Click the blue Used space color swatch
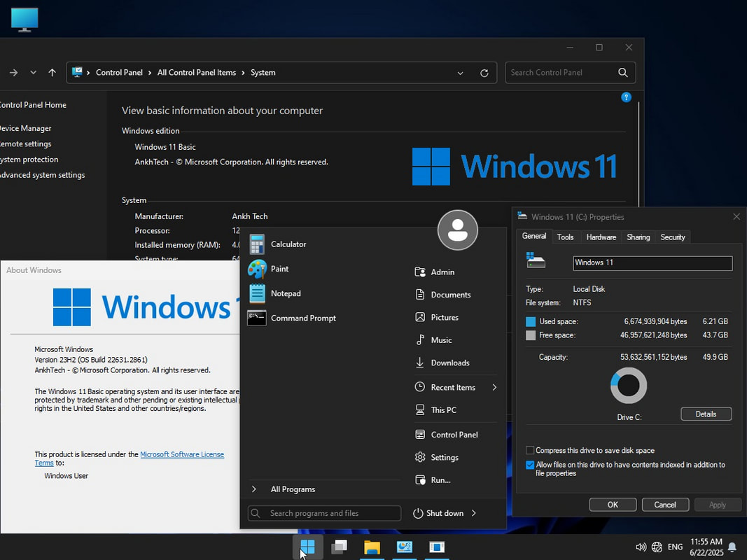 click(x=531, y=322)
